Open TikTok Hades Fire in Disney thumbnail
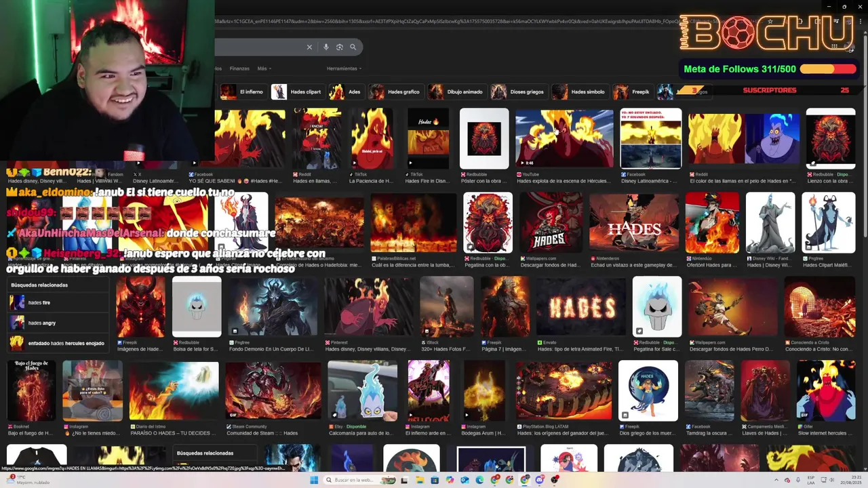The height and width of the screenshot is (488, 868). pyautogui.click(x=428, y=138)
